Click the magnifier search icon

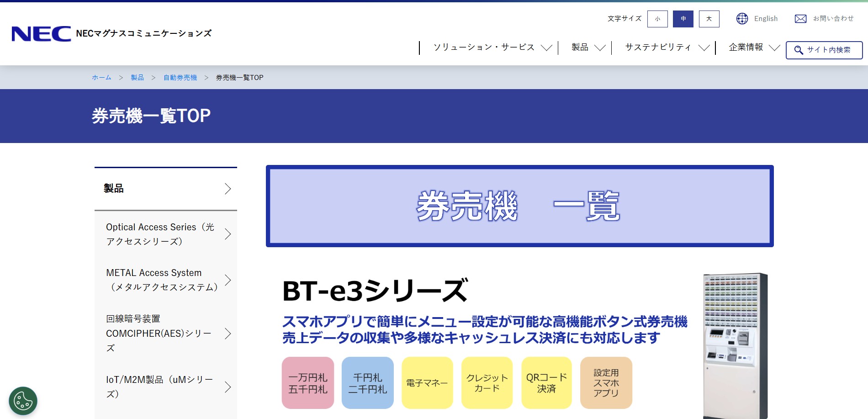799,50
